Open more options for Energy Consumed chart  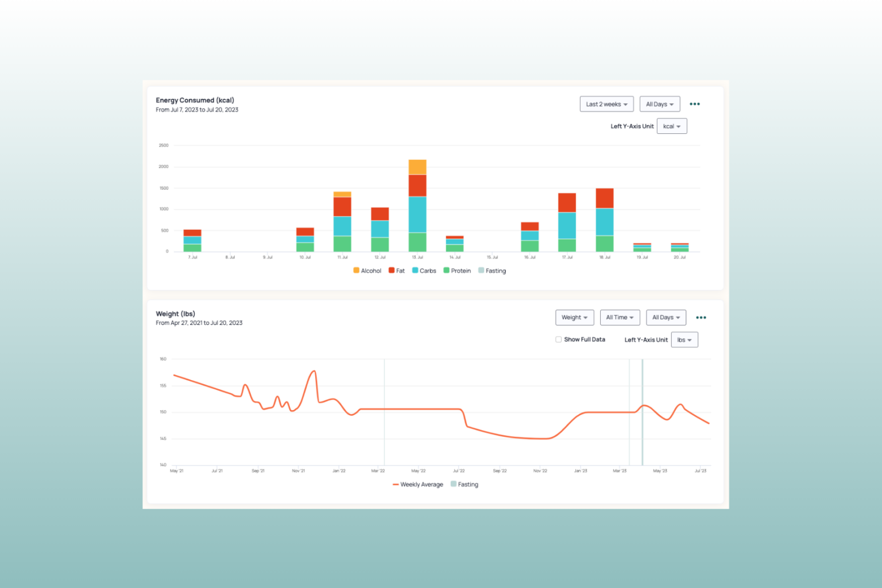(x=695, y=104)
